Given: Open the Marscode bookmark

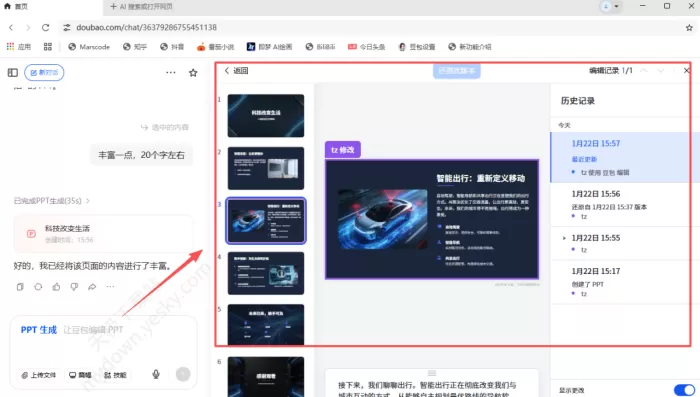Looking at the screenshot, I should [x=89, y=46].
